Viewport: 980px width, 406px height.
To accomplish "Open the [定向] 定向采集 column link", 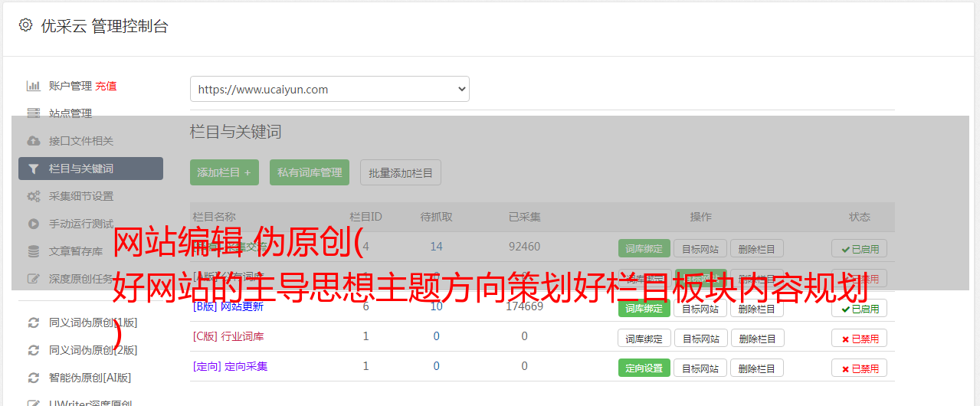I will point(231,366).
